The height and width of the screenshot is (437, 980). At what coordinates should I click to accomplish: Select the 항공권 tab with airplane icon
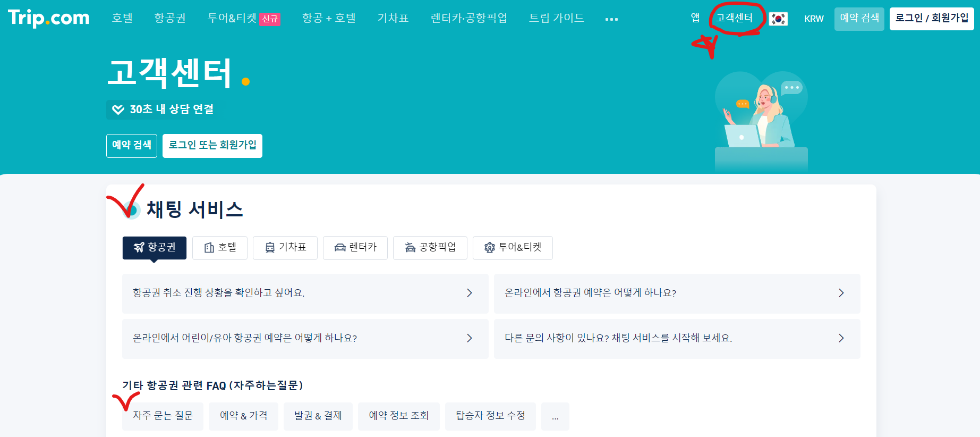click(155, 248)
